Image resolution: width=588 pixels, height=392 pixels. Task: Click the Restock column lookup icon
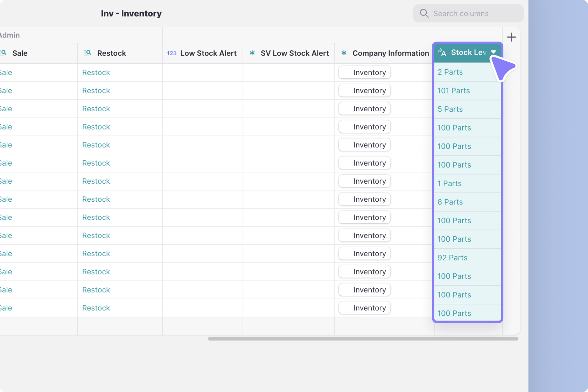click(87, 53)
